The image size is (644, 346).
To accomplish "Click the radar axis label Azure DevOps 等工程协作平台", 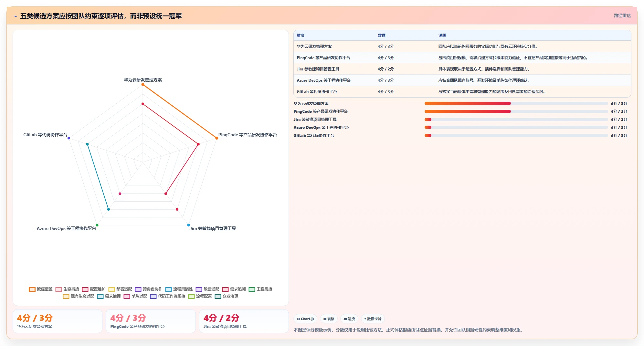I will [x=66, y=228].
